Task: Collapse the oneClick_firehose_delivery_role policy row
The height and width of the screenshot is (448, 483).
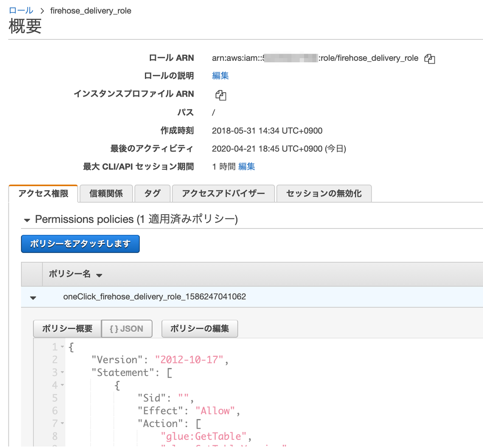Action: (33, 298)
